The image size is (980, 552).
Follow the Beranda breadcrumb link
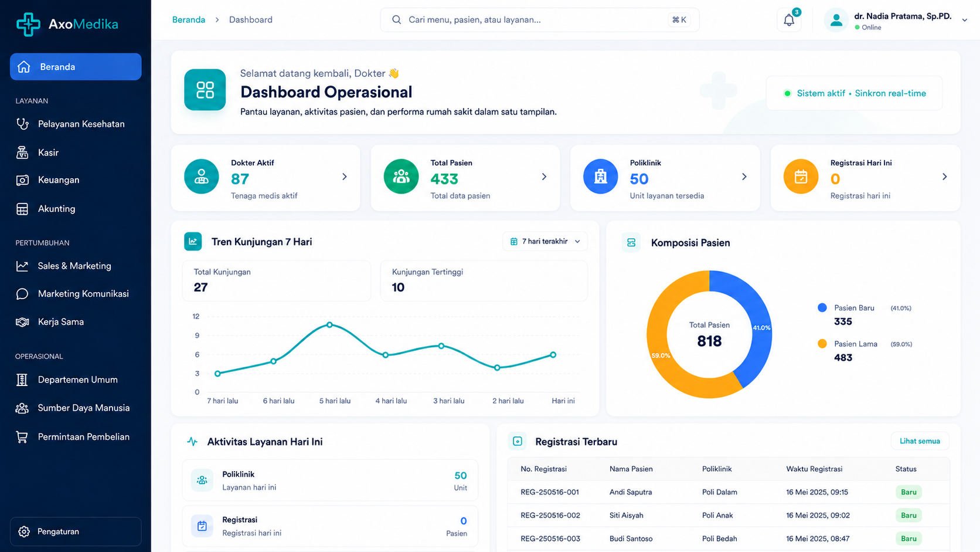coord(189,20)
